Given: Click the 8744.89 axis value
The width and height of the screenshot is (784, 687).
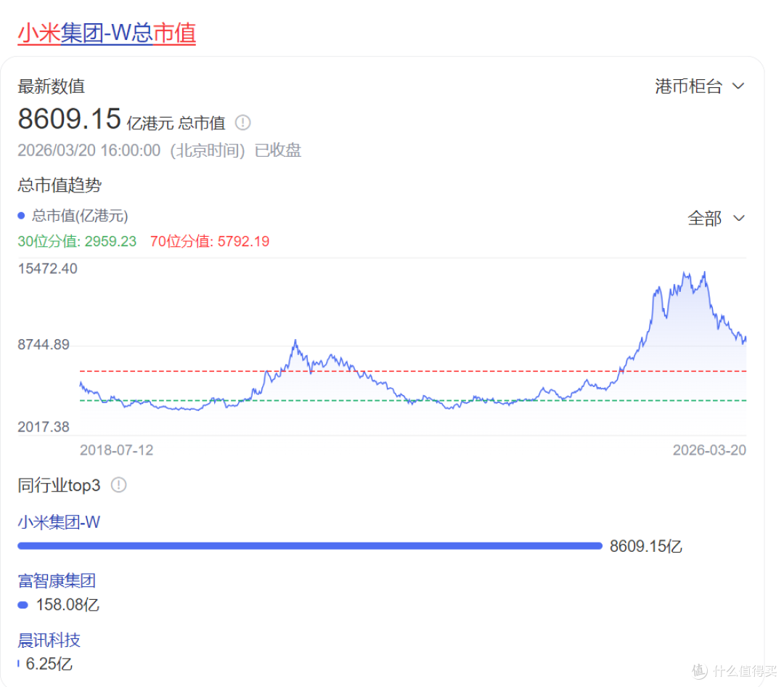Looking at the screenshot, I should (x=44, y=345).
